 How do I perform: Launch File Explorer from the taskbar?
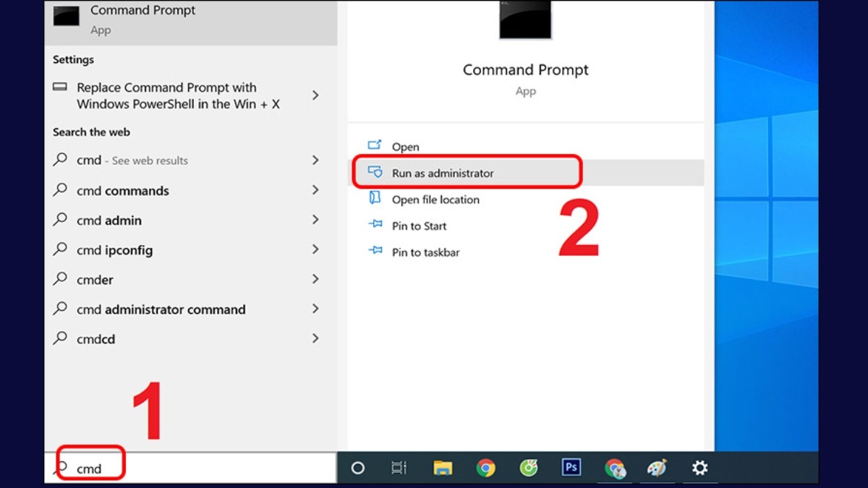(x=443, y=468)
